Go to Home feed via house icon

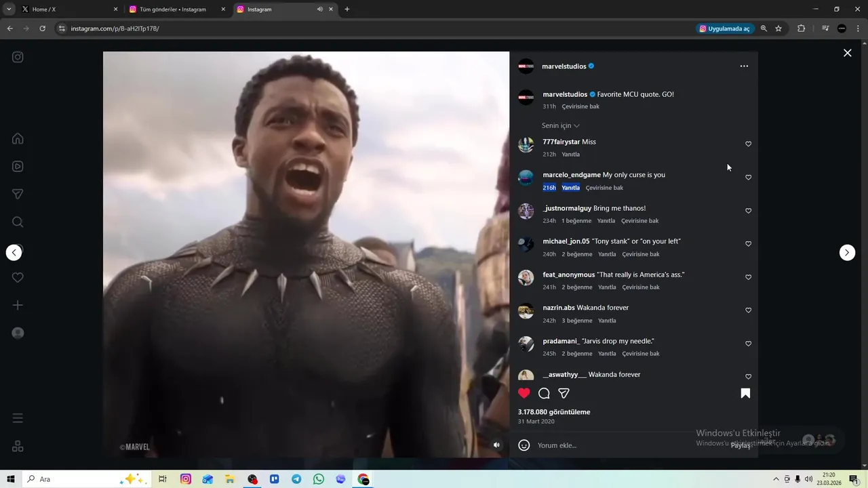coord(18,139)
